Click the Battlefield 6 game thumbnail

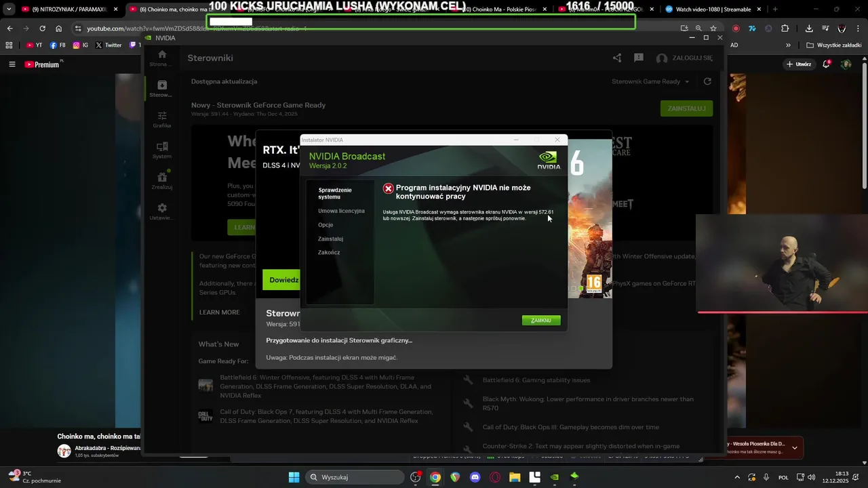(x=205, y=386)
